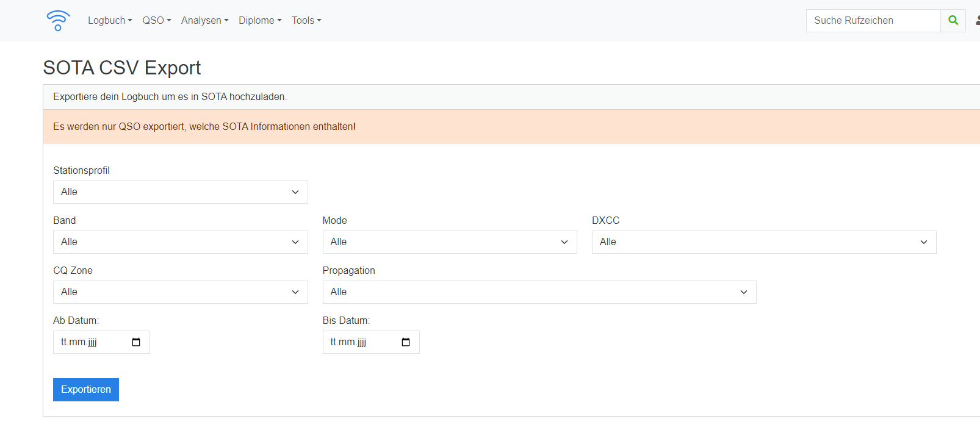Click the user profile icon
The height and width of the screenshot is (430, 980).
(977, 21)
